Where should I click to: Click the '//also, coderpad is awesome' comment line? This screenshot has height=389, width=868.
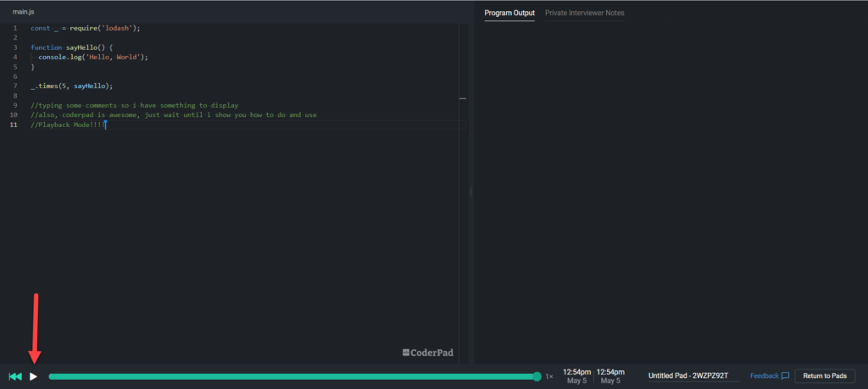click(x=174, y=115)
